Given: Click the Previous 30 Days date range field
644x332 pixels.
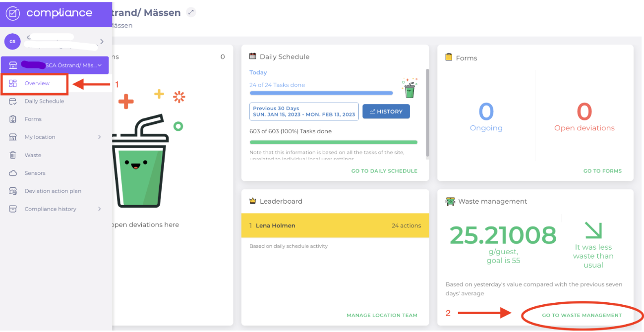Looking at the screenshot, I should tap(304, 111).
